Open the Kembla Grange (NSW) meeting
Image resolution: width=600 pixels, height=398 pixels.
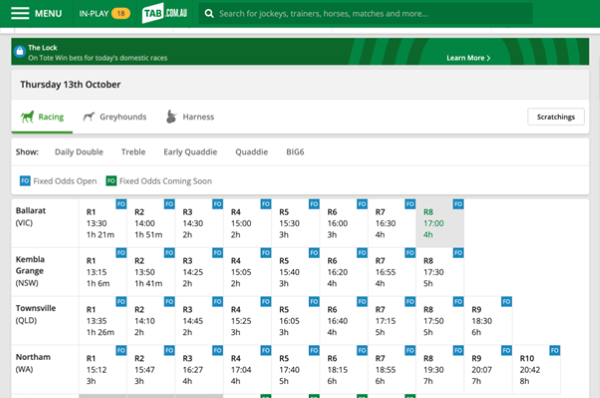pyautogui.click(x=45, y=271)
